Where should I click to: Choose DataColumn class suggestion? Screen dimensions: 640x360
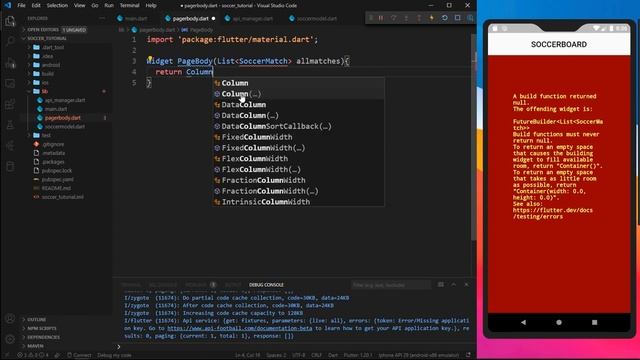[298, 104]
